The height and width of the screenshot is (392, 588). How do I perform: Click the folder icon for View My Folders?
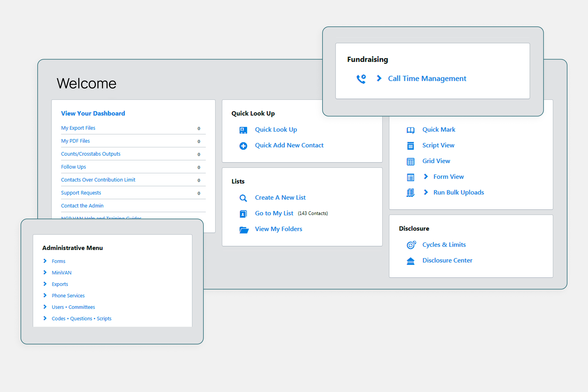244,229
